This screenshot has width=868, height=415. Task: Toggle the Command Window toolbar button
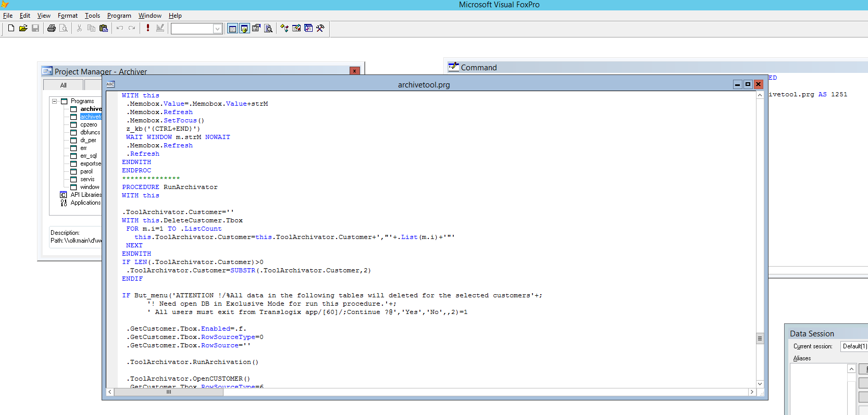232,28
